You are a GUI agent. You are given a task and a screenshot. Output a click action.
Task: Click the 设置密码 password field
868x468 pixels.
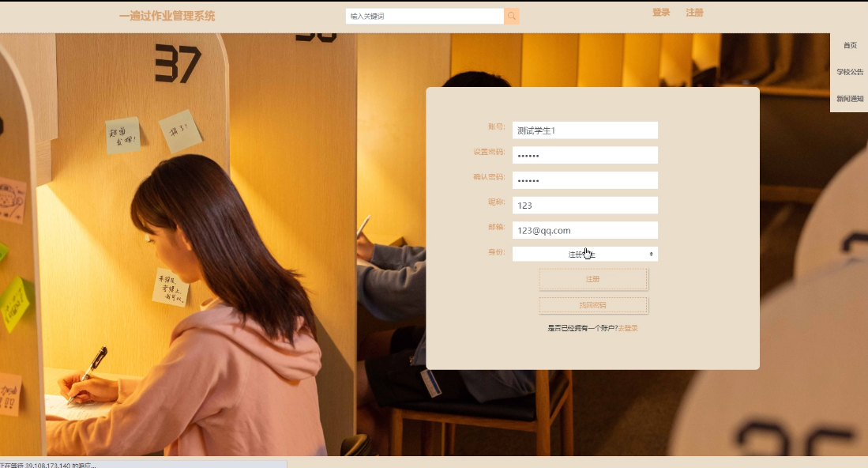pyautogui.click(x=585, y=155)
